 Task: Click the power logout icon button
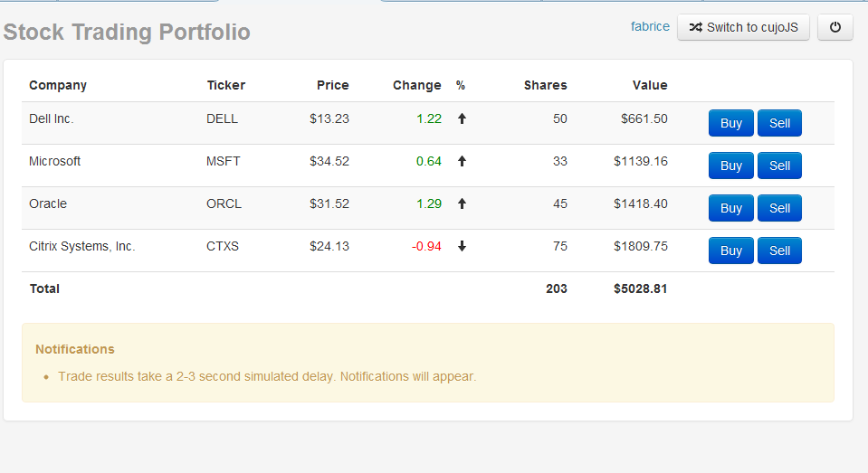(x=835, y=27)
